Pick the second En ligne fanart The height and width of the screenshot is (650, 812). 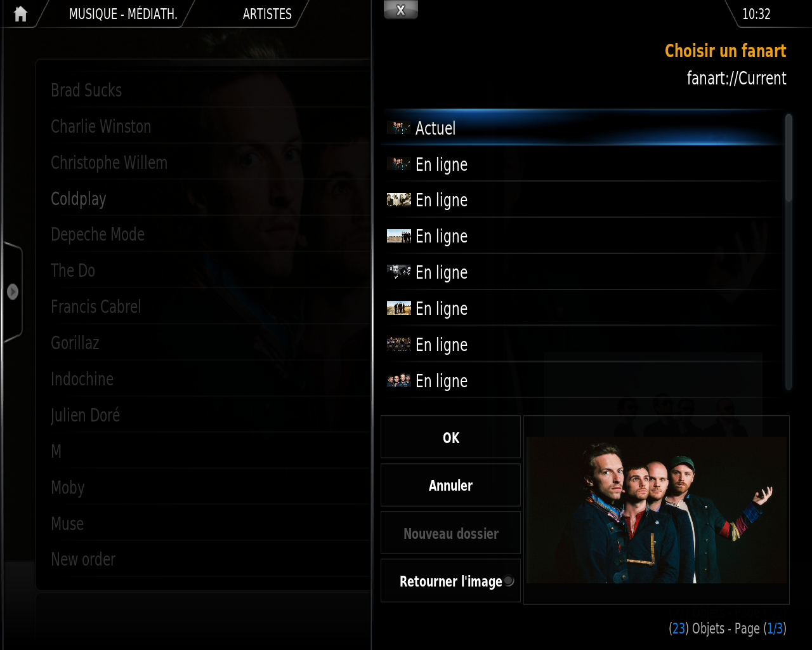pos(582,200)
